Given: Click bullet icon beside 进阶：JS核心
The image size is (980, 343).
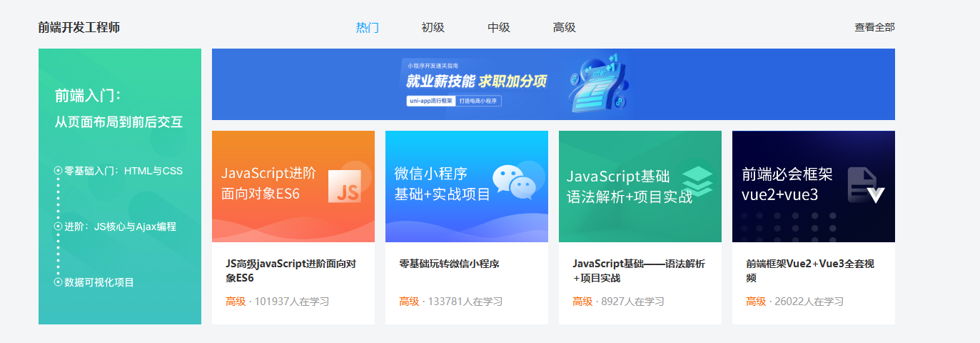Looking at the screenshot, I should point(58,227).
